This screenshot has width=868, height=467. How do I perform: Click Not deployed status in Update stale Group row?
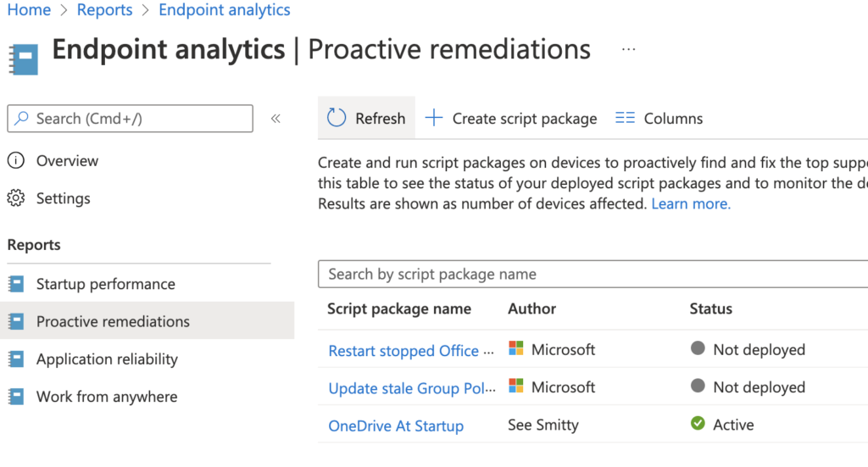[759, 387]
